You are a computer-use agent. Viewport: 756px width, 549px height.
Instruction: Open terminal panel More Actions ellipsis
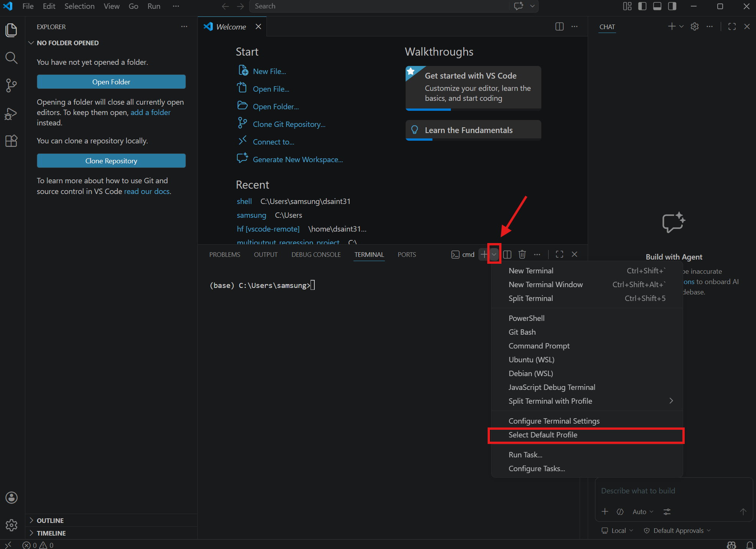tap(537, 254)
